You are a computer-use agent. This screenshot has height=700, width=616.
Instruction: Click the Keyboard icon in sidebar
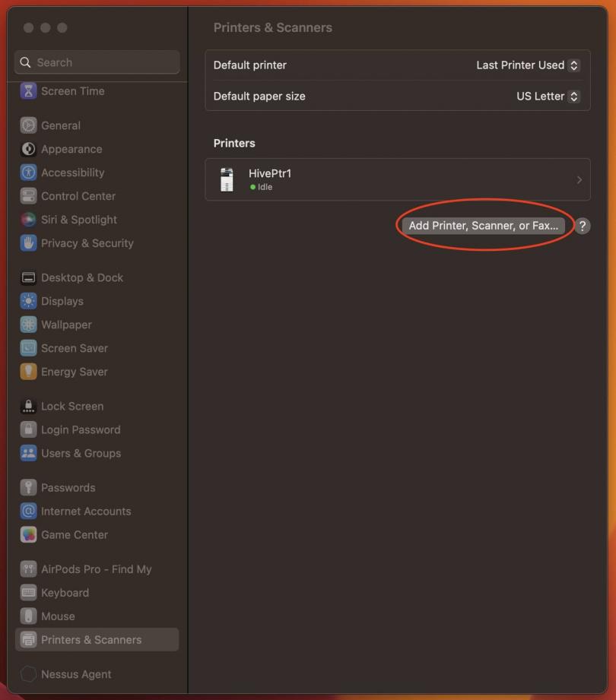(x=28, y=593)
